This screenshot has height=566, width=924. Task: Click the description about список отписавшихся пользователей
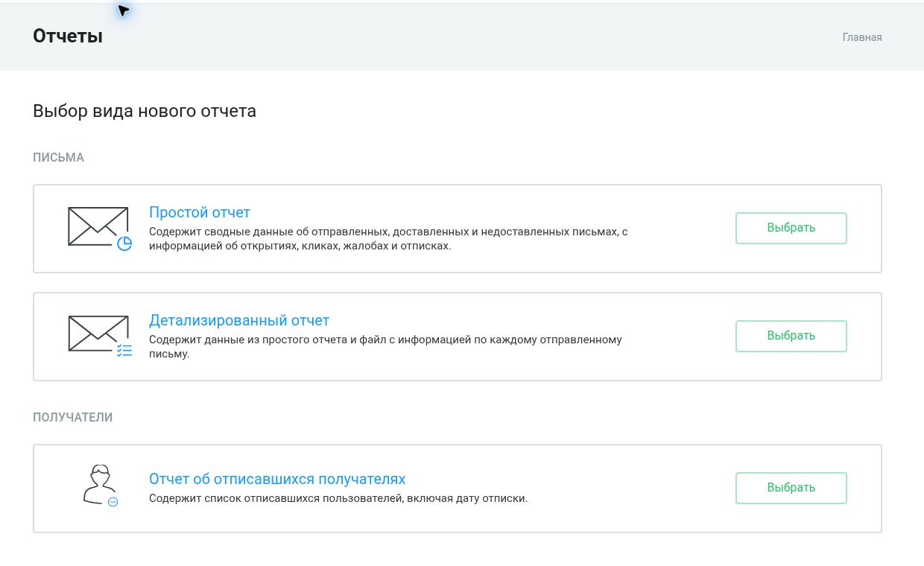(x=338, y=498)
